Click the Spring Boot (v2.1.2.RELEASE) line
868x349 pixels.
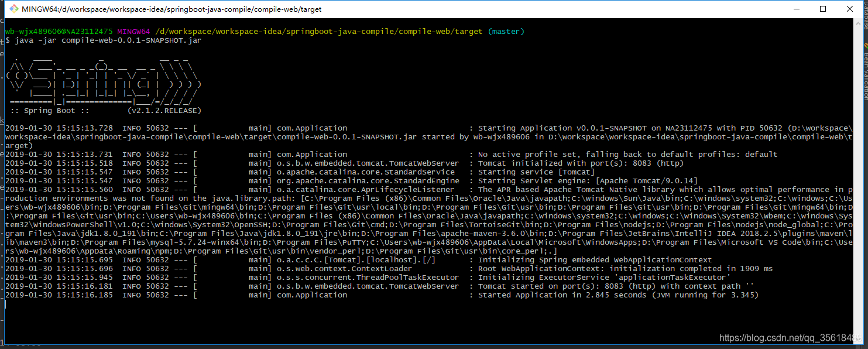point(105,111)
